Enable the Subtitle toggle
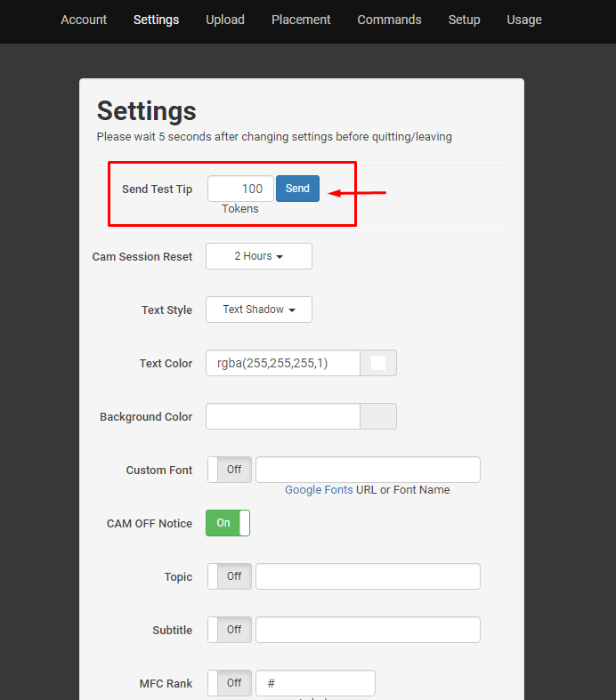The width and height of the screenshot is (616, 700). click(x=230, y=630)
